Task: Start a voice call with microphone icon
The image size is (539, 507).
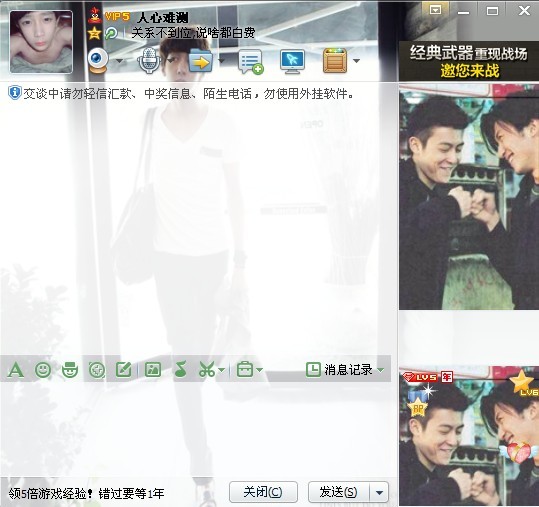Action: click(149, 60)
